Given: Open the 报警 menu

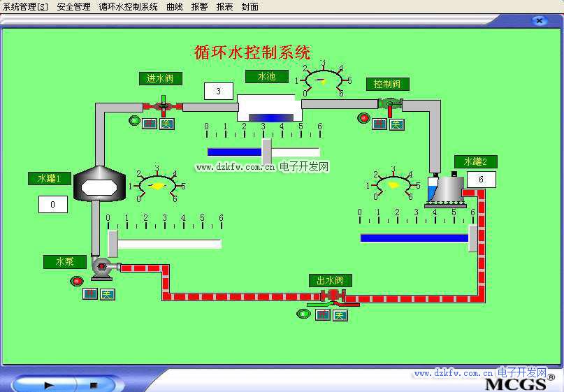Looking at the screenshot, I should click(199, 7).
